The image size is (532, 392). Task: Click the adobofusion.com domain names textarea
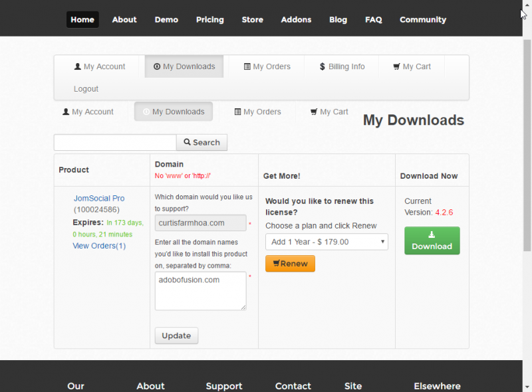[201, 290]
